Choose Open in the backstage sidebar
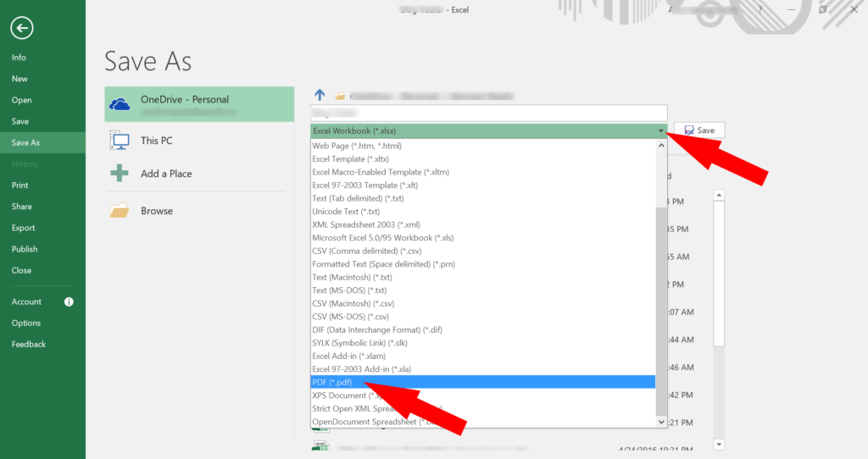The height and width of the screenshot is (459, 868). (21, 100)
